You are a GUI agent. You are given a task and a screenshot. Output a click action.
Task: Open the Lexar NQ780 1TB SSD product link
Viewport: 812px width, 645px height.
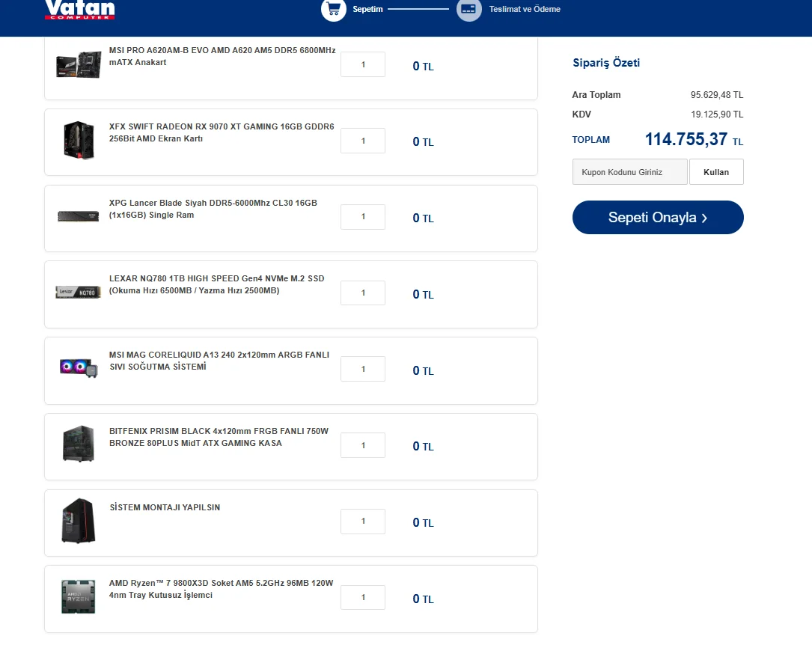pos(216,284)
